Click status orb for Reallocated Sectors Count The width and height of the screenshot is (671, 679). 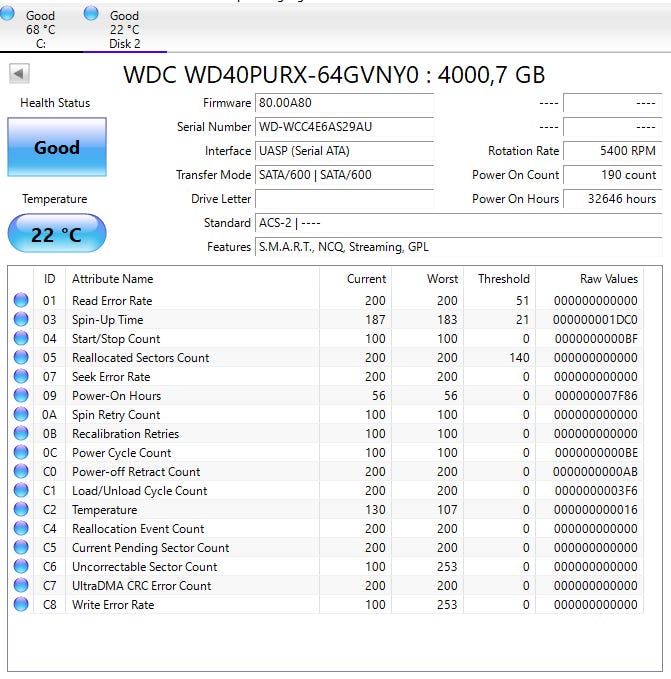(21, 358)
